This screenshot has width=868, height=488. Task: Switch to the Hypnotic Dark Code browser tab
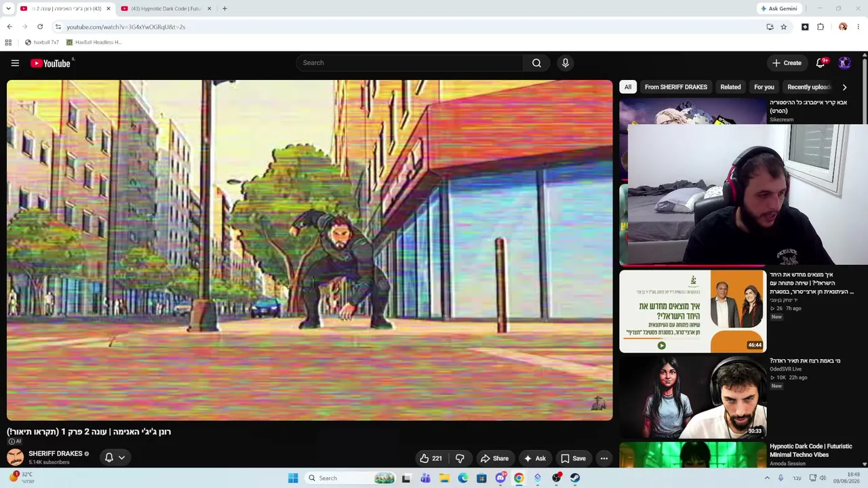pos(166,9)
